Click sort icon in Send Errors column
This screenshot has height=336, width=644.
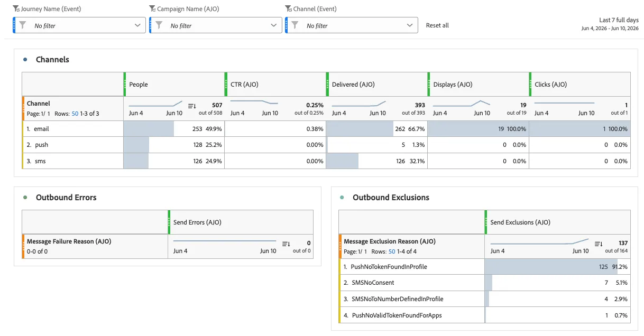pyautogui.click(x=286, y=244)
